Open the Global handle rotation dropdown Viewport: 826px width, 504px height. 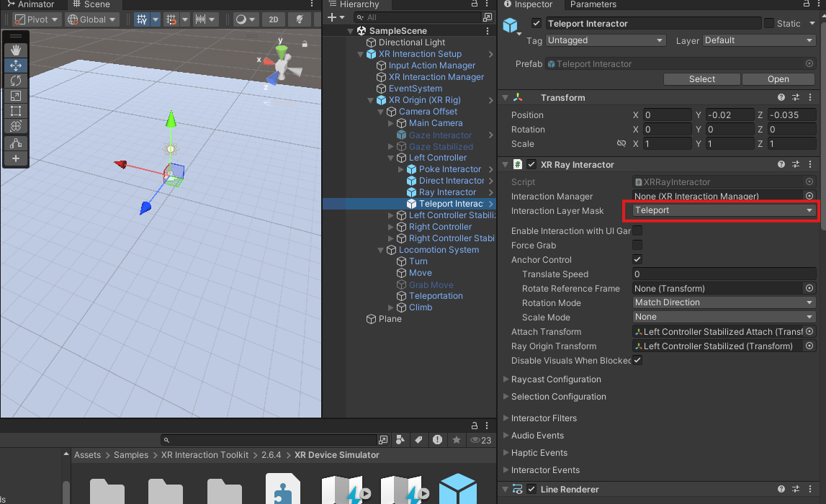[x=91, y=19]
